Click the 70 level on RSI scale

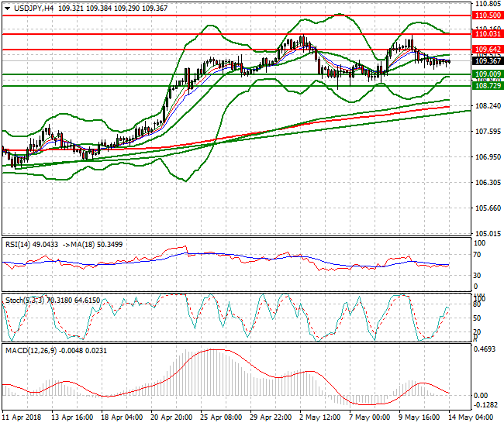point(478,253)
